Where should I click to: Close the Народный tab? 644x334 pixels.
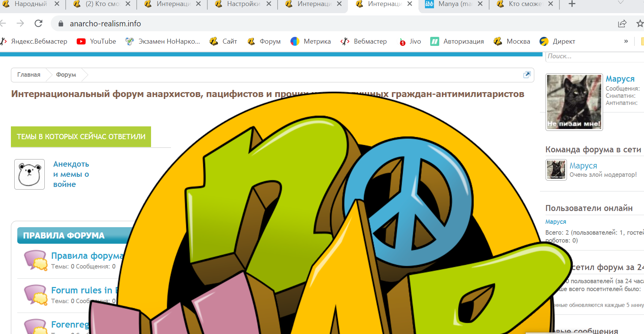point(57,4)
